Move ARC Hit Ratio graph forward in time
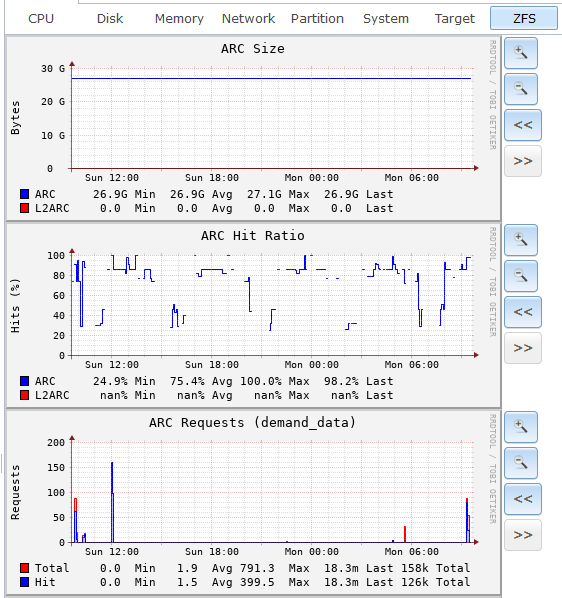 point(523,348)
